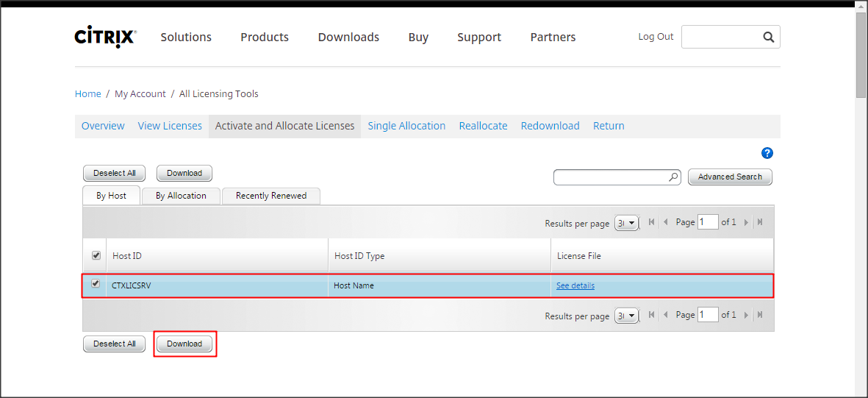Click the blue help question mark icon
Screen dimensions: 868x398
click(767, 153)
